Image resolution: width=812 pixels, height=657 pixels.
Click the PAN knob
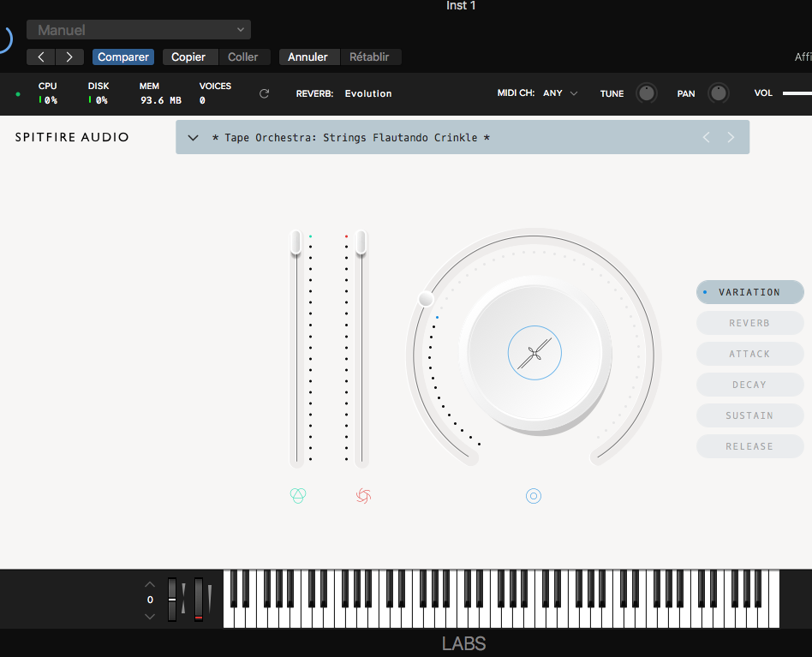tap(719, 93)
